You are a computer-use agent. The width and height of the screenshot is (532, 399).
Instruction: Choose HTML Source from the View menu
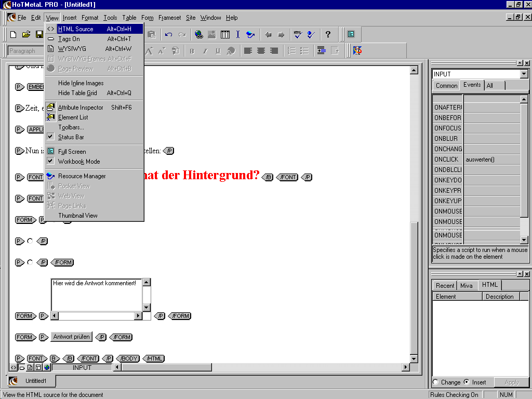pyautogui.click(x=75, y=29)
